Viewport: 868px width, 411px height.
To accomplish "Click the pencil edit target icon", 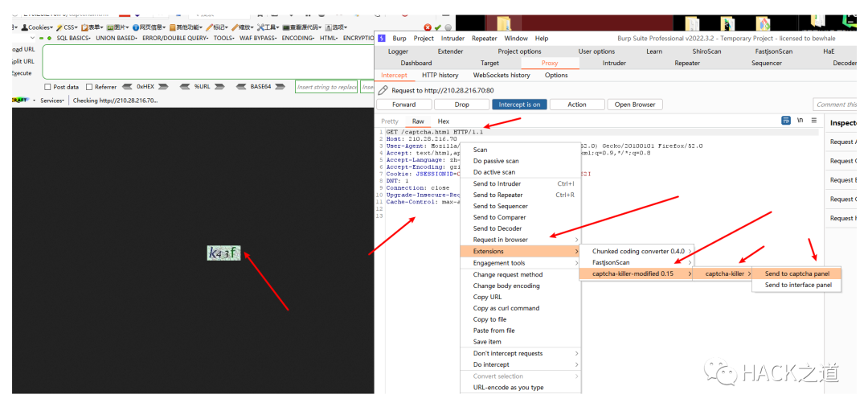I will (x=383, y=90).
